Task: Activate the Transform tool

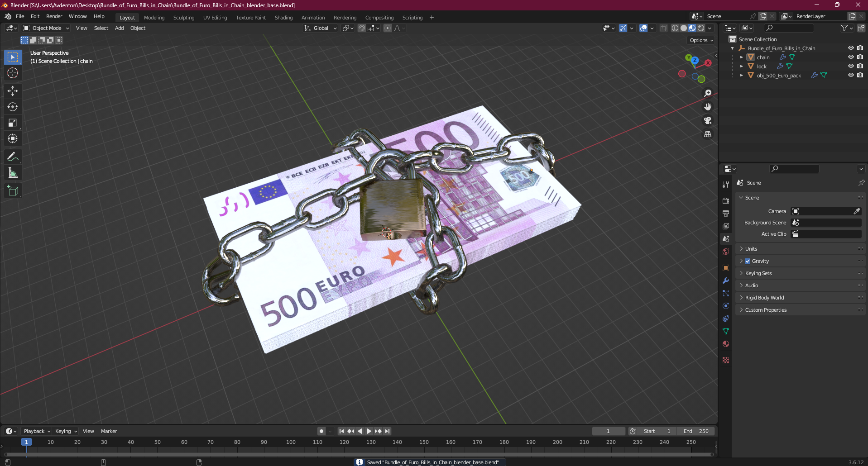Action: tap(13, 138)
